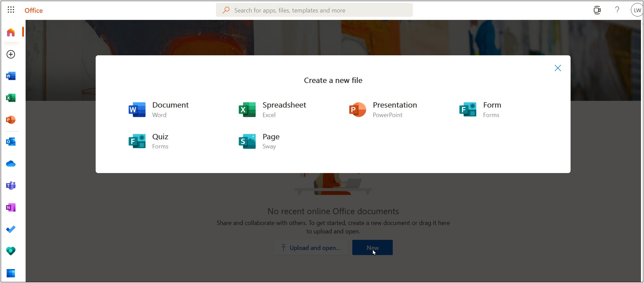
Task: Click the Create plus icon in sidebar
Action: (x=11, y=54)
